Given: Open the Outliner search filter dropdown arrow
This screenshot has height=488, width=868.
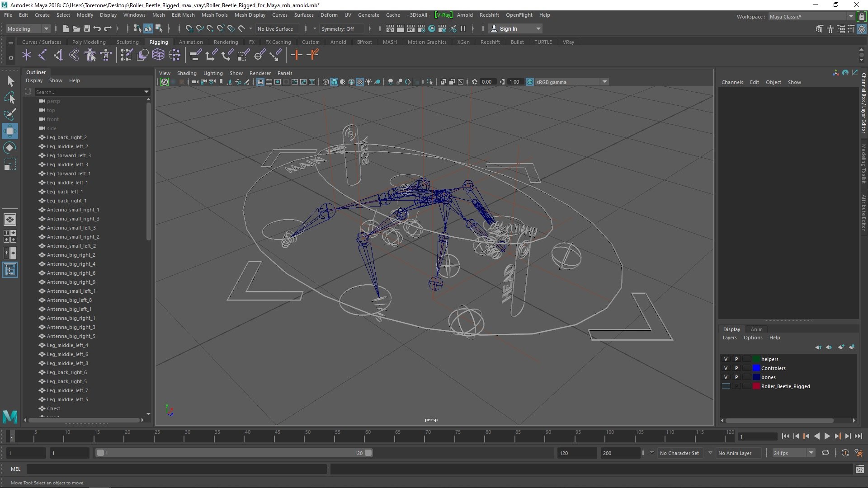Looking at the screenshot, I should coord(146,92).
